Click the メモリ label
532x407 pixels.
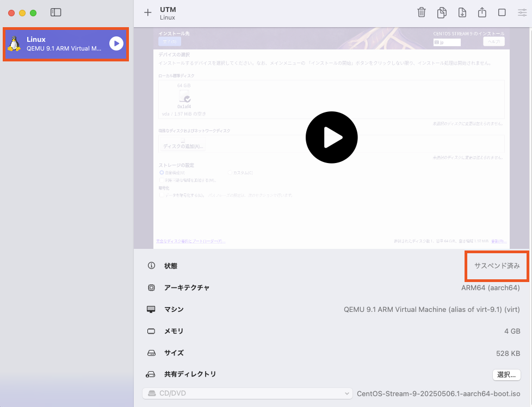pos(174,331)
